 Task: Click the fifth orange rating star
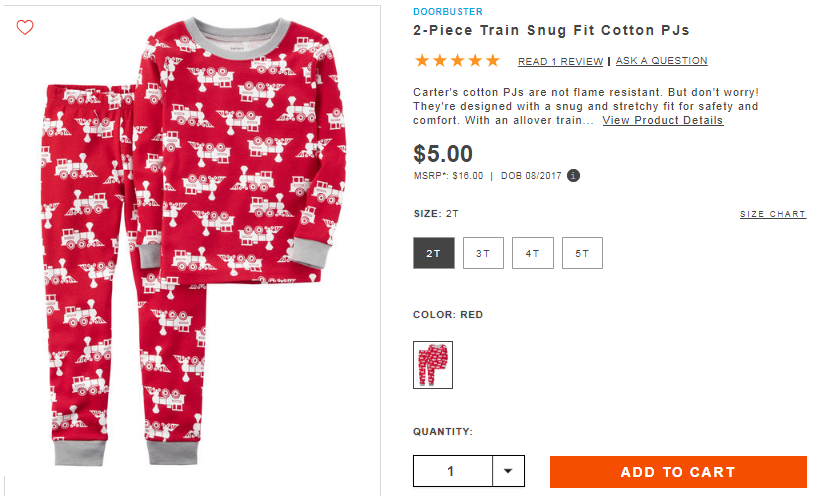(493, 60)
